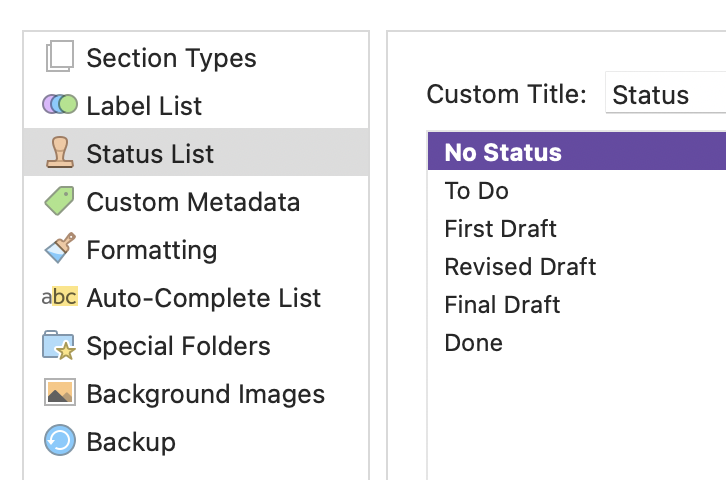Click the Auto-Complete List abc icon

[x=60, y=297]
